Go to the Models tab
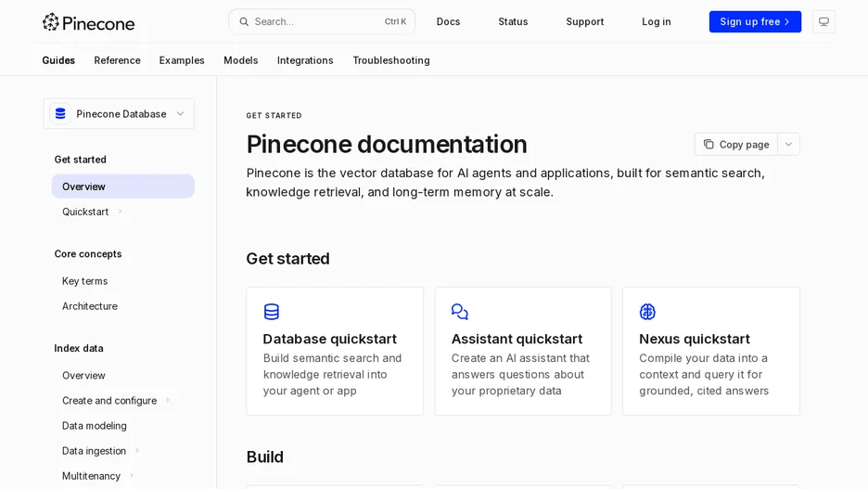The height and width of the screenshot is (489, 868). click(241, 60)
